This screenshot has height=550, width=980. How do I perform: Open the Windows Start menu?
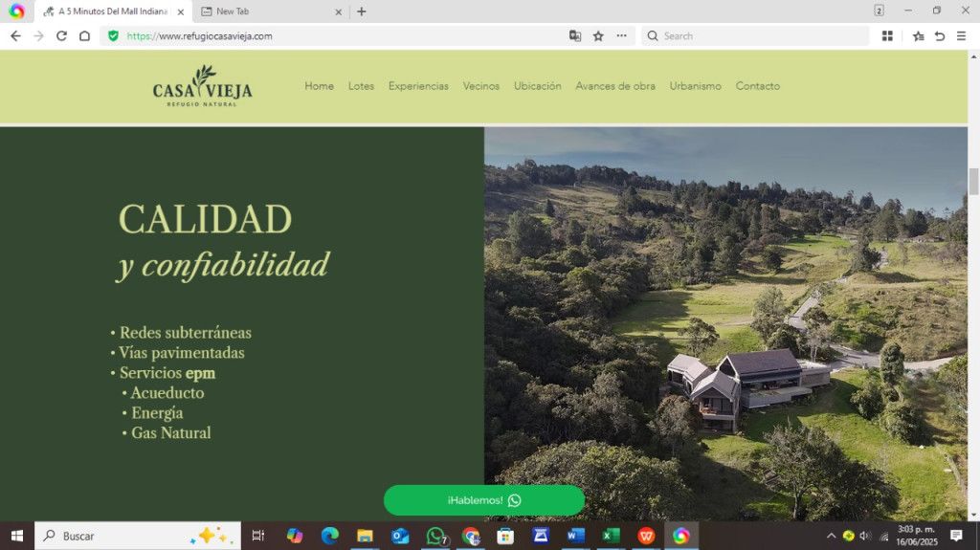pos(17,536)
